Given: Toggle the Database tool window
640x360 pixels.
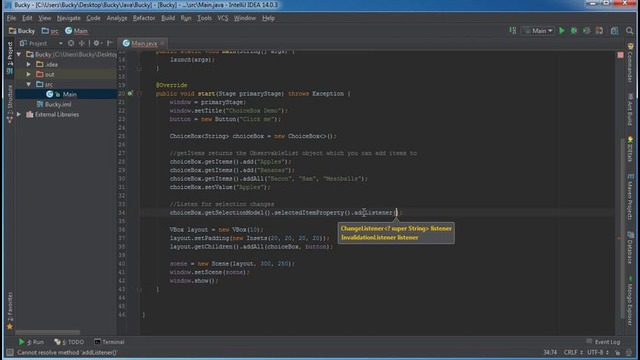Looking at the screenshot, I should (x=630, y=247).
